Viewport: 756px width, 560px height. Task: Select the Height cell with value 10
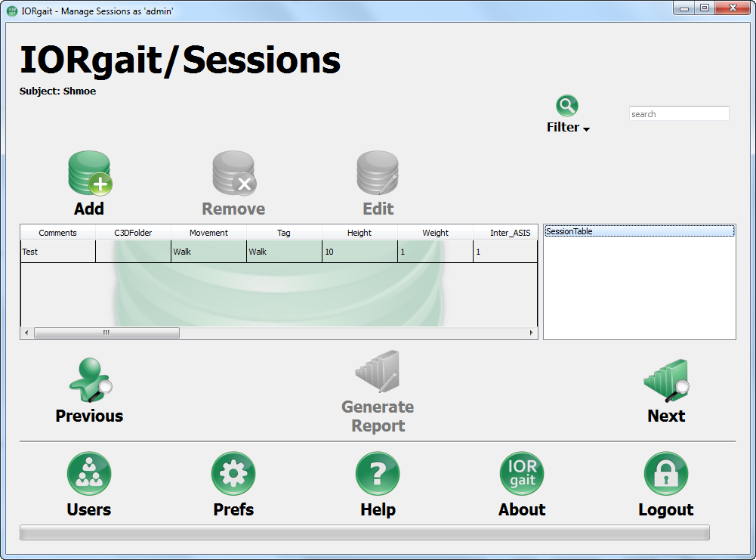(x=359, y=252)
